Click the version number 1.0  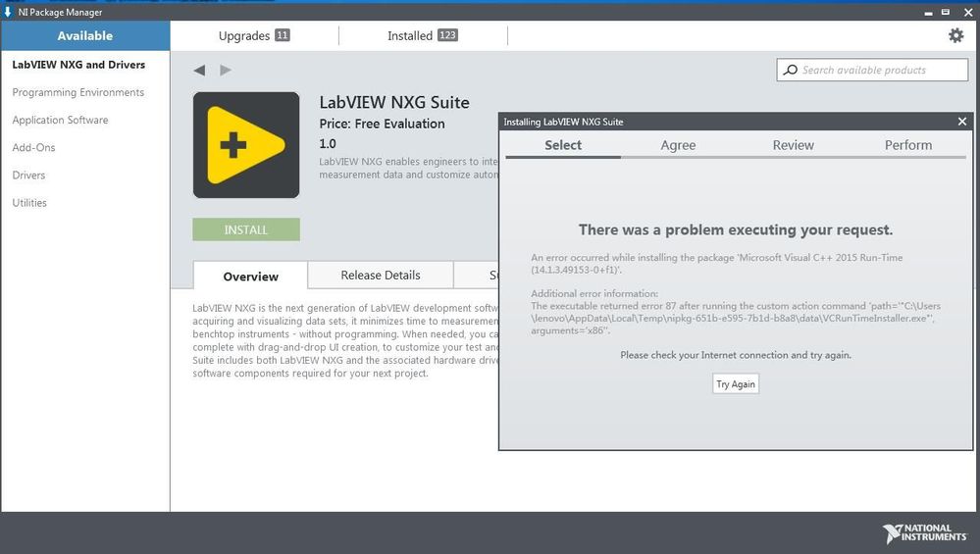point(328,144)
